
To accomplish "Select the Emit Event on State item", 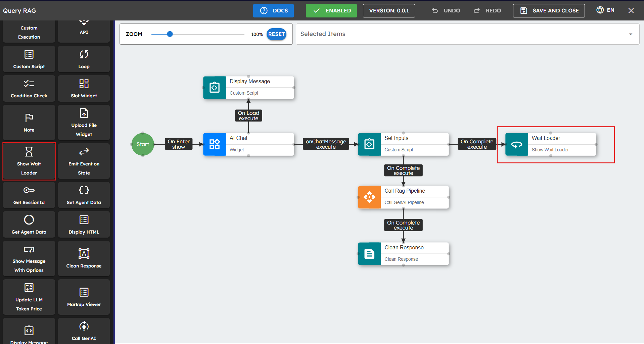I will tap(84, 161).
